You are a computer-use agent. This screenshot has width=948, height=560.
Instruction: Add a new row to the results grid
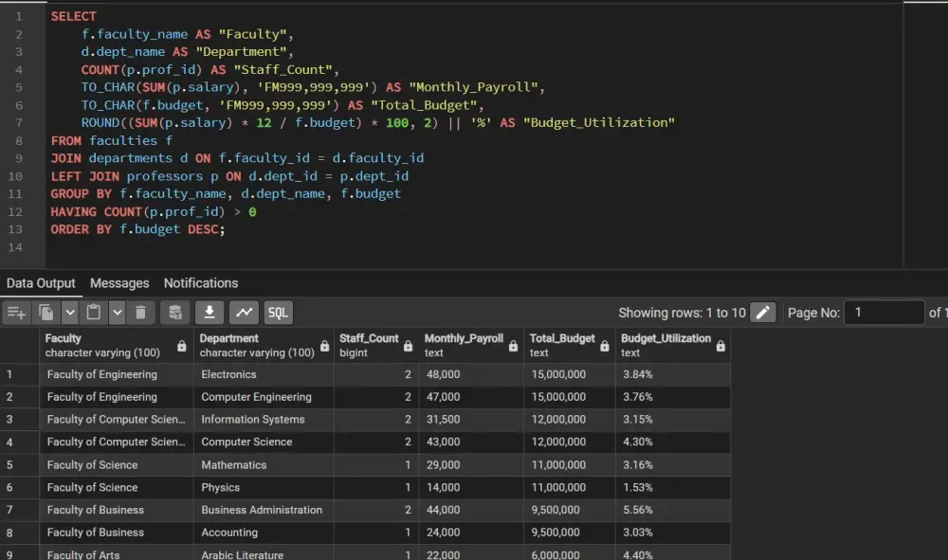point(14,312)
